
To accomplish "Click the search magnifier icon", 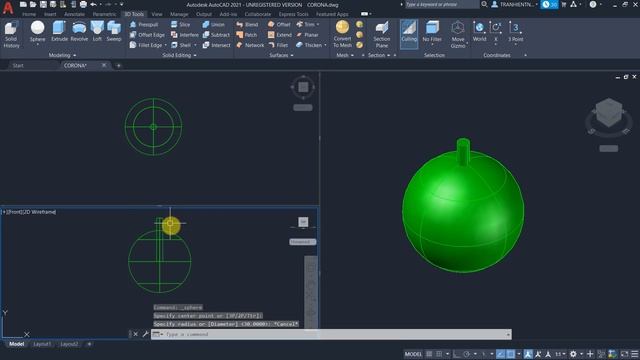I will point(484,4).
